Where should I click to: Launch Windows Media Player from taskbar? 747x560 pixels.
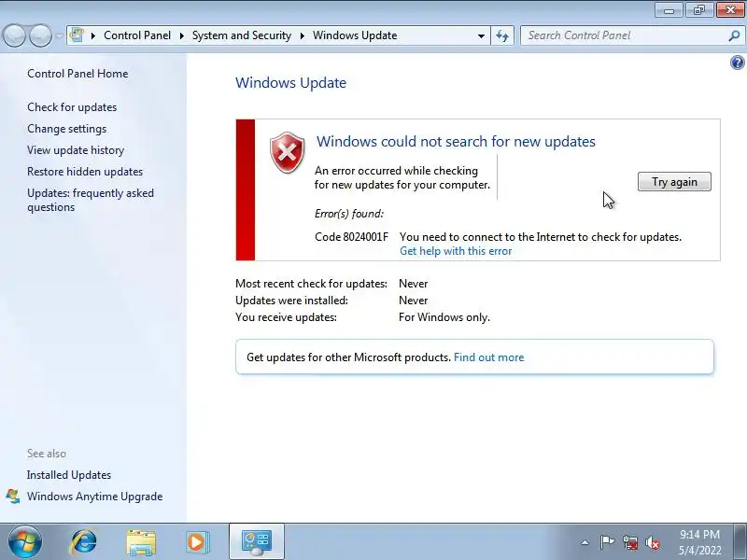(197, 542)
